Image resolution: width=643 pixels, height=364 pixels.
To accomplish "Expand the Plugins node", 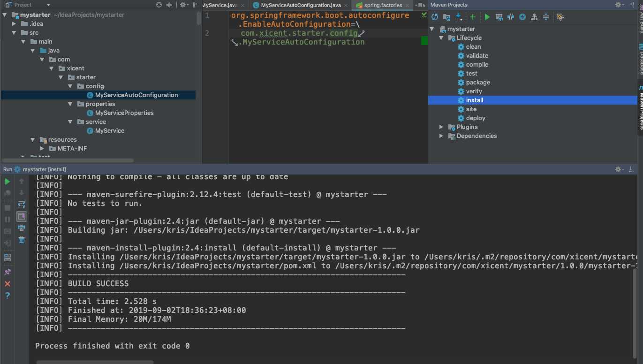I will pos(441,127).
